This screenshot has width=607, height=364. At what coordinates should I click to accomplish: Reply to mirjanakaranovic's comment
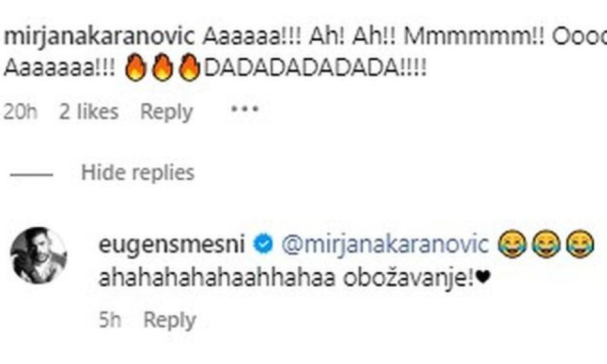pos(166,112)
